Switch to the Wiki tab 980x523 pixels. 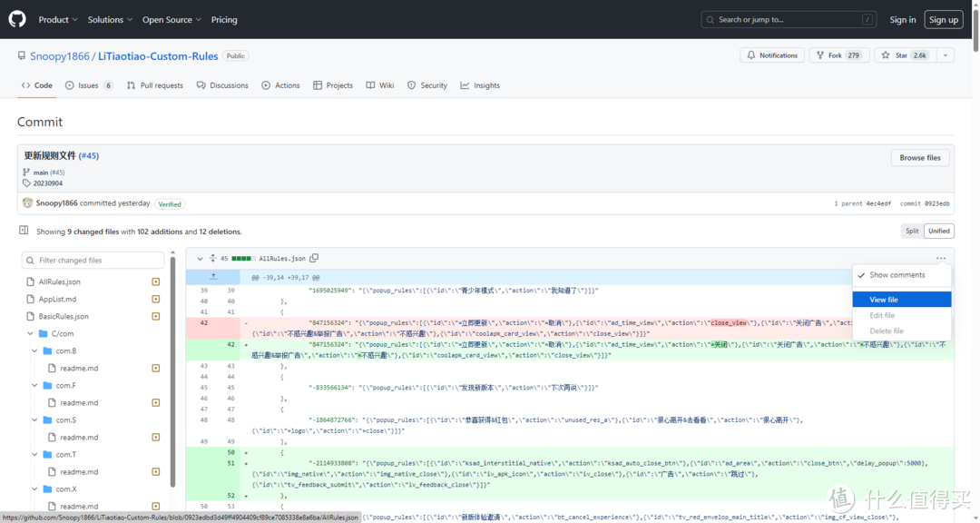tap(380, 85)
